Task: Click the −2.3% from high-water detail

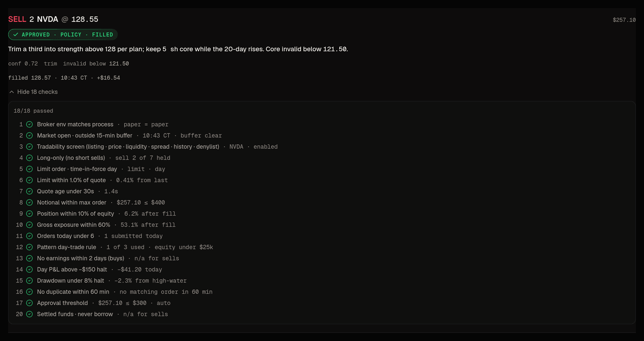Action: coord(151,281)
